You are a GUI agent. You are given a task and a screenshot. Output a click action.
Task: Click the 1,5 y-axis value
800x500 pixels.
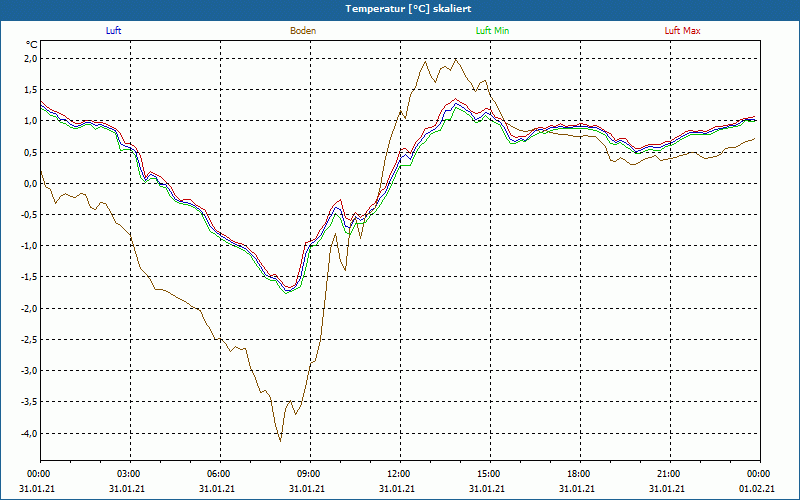tap(31, 90)
